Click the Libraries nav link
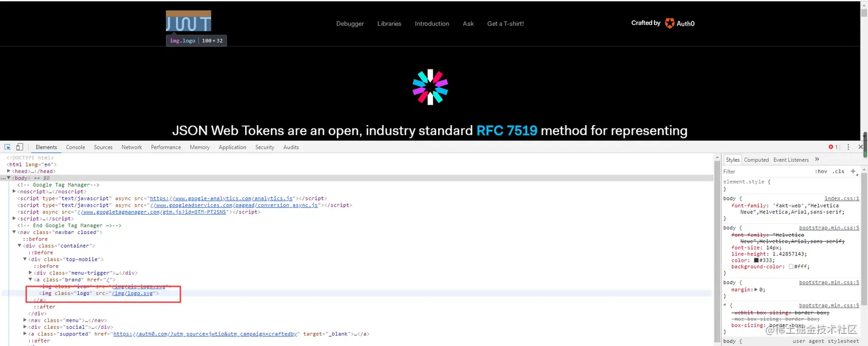The height and width of the screenshot is (346, 868). [389, 24]
